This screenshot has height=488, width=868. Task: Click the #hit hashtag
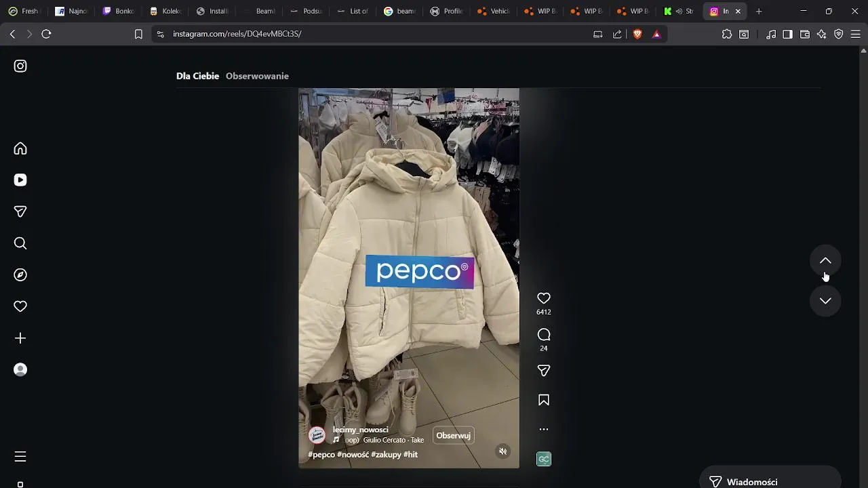[410, 455]
